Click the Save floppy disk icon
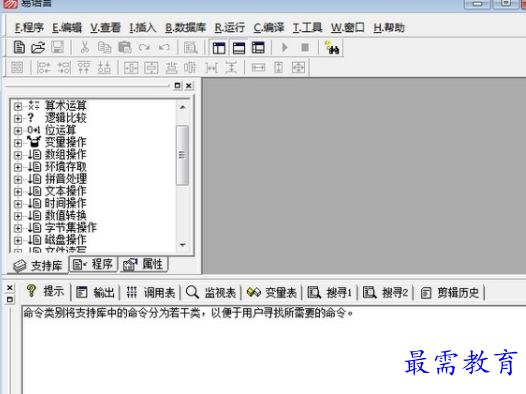Image resolution: width=526 pixels, height=394 pixels. click(57, 47)
